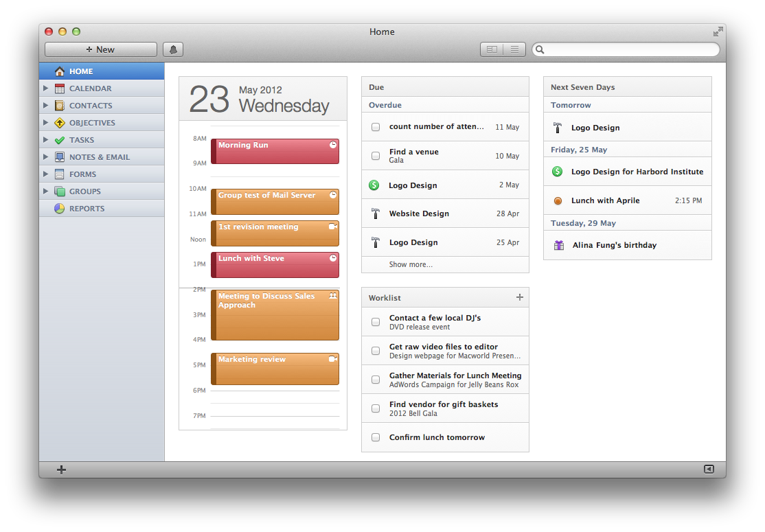Click hammer icon beside Website Design

click(x=375, y=213)
